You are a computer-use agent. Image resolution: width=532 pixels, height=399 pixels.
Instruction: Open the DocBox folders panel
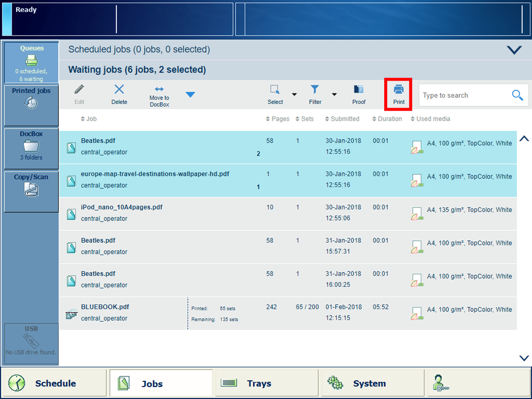pyautogui.click(x=31, y=146)
